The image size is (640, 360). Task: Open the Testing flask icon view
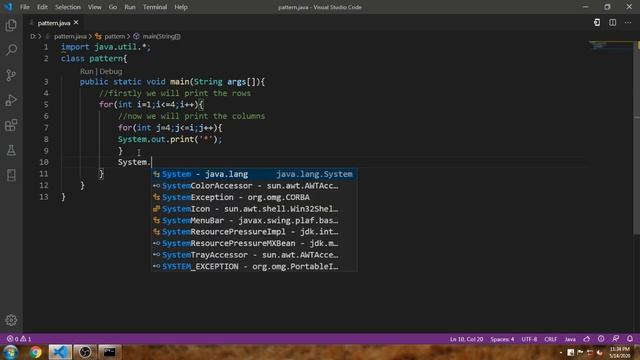coord(11,150)
